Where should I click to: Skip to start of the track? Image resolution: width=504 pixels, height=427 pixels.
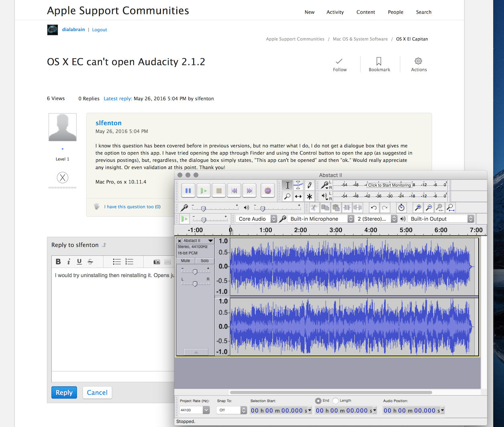234,191
